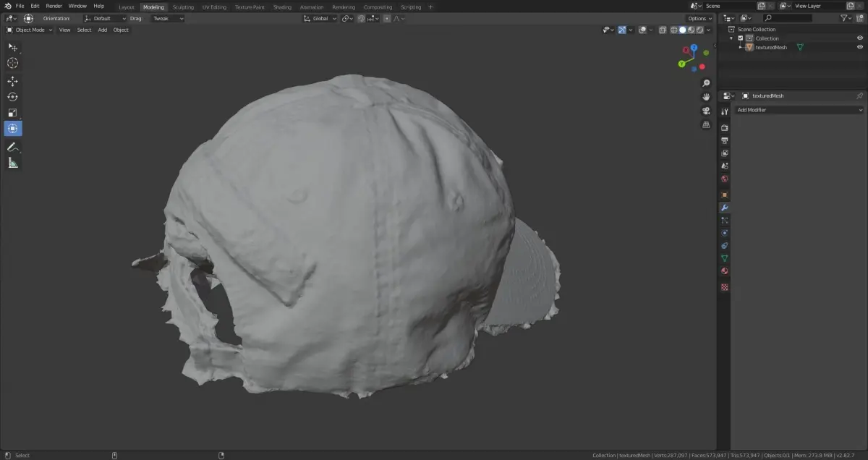Open the Object Data properties tab
Screen dimensions: 868x460
pos(724,258)
